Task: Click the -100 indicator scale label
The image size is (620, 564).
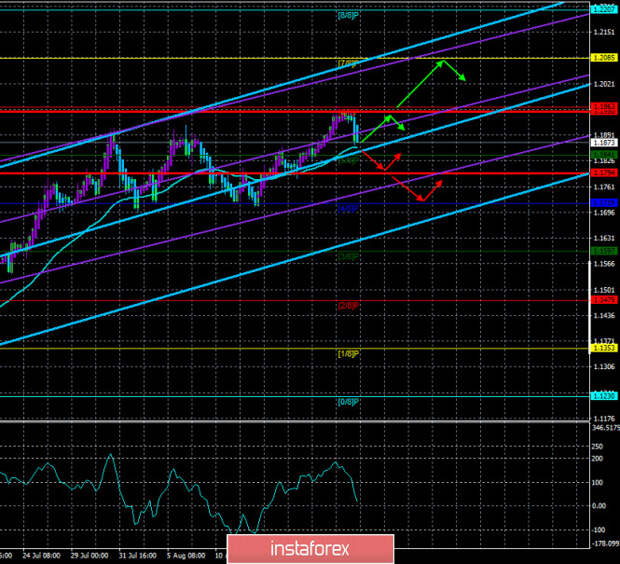Action: (x=598, y=530)
